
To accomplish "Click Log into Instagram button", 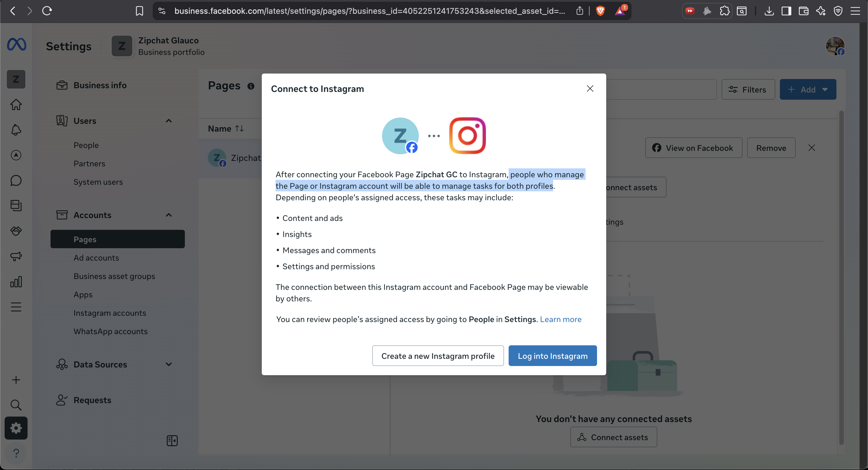I will tap(552, 356).
